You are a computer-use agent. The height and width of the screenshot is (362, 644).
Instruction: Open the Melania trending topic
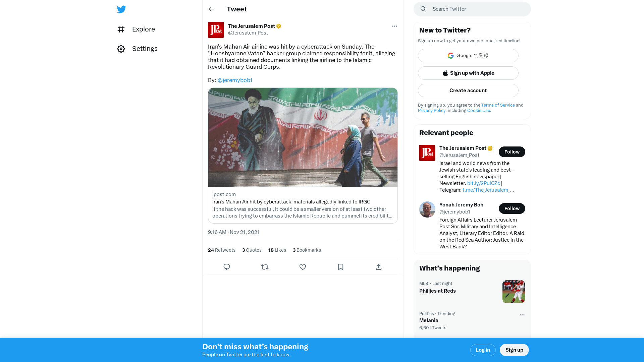(429, 320)
